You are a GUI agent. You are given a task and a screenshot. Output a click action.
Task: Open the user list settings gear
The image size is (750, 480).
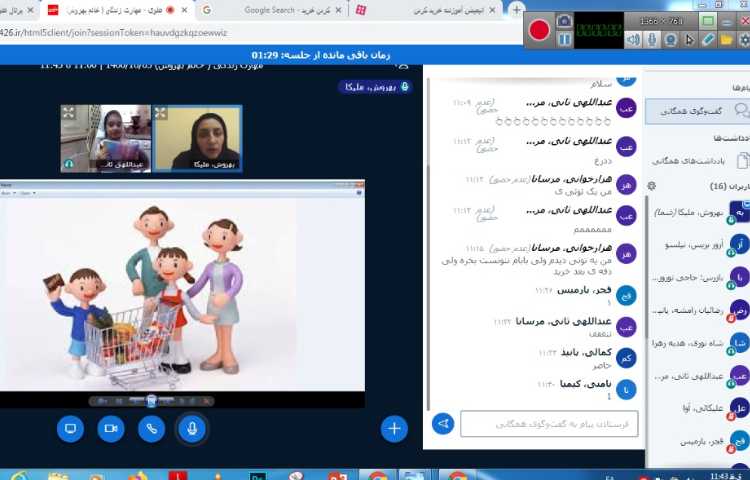click(651, 186)
